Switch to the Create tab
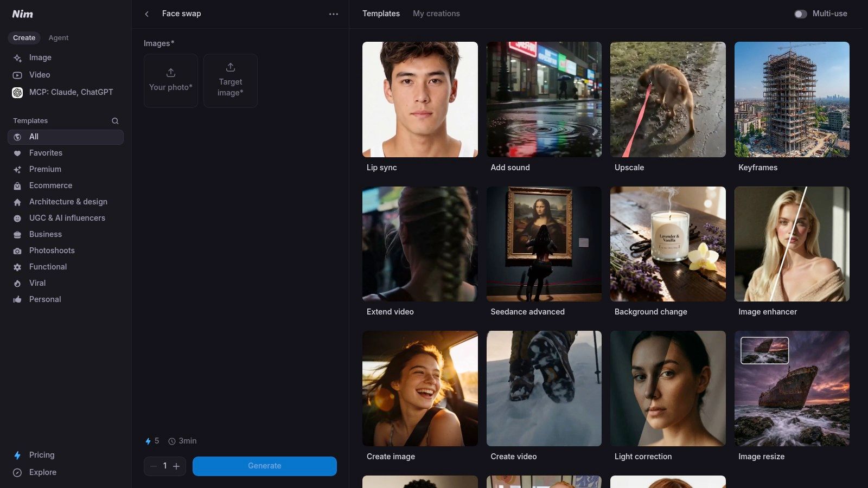 [x=24, y=38]
